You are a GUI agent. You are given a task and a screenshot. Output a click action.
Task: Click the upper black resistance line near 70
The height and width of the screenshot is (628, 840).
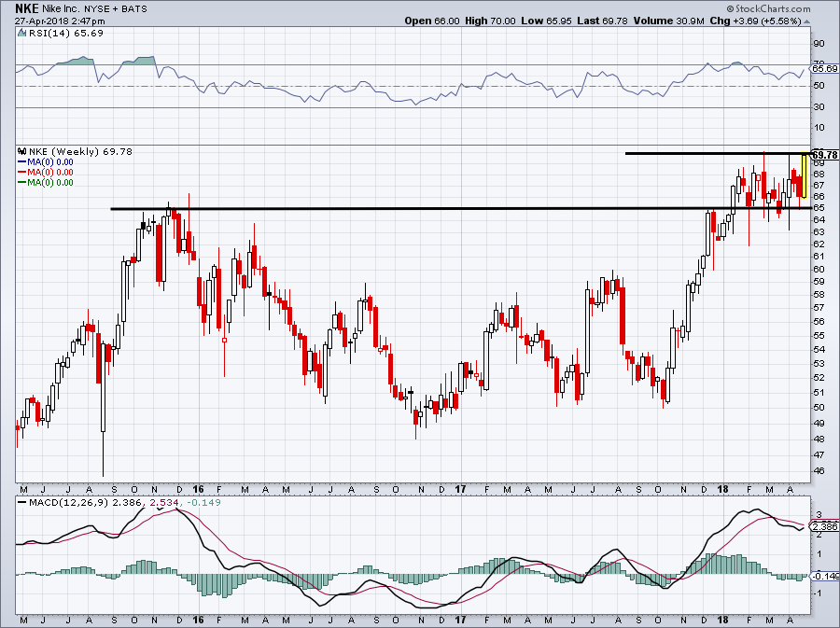[x=717, y=154]
